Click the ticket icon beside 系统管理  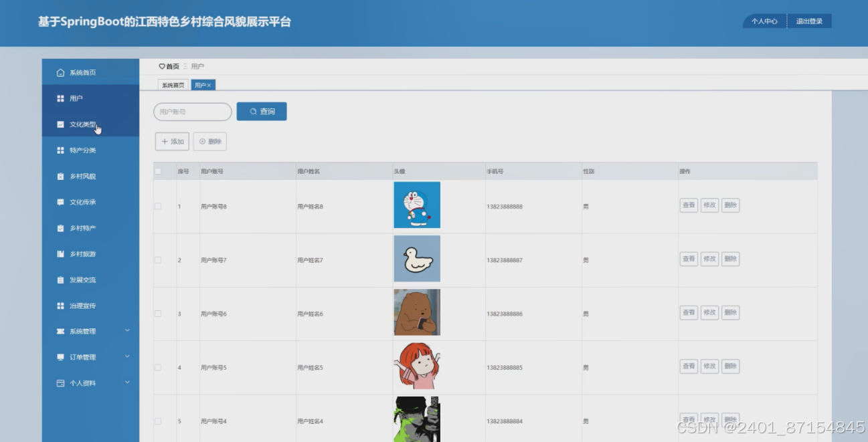point(60,332)
